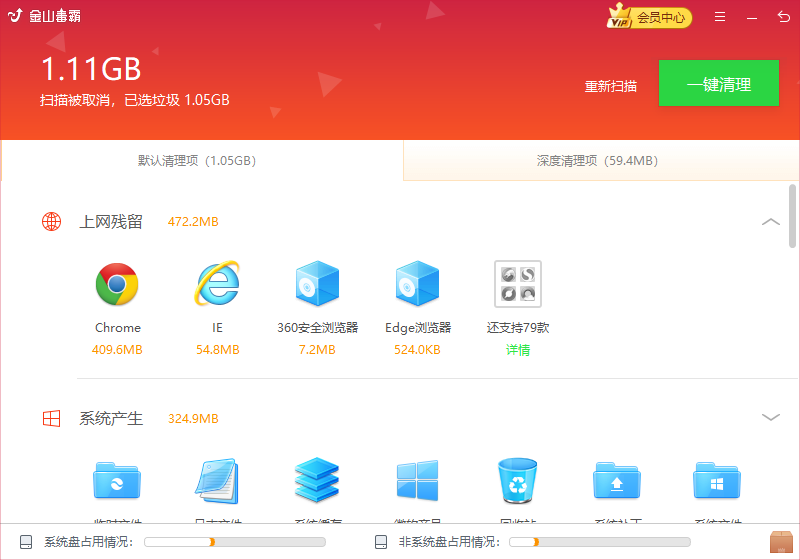The height and width of the screenshot is (560, 800).
Task: Click the window icon beside 系统产生
Action: pyautogui.click(x=52, y=419)
